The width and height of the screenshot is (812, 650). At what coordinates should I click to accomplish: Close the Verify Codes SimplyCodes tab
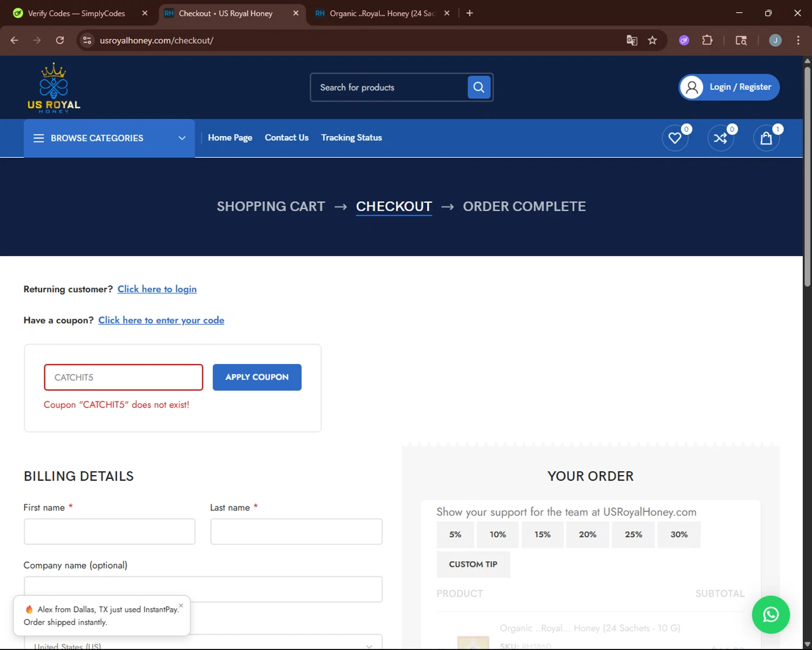(145, 13)
